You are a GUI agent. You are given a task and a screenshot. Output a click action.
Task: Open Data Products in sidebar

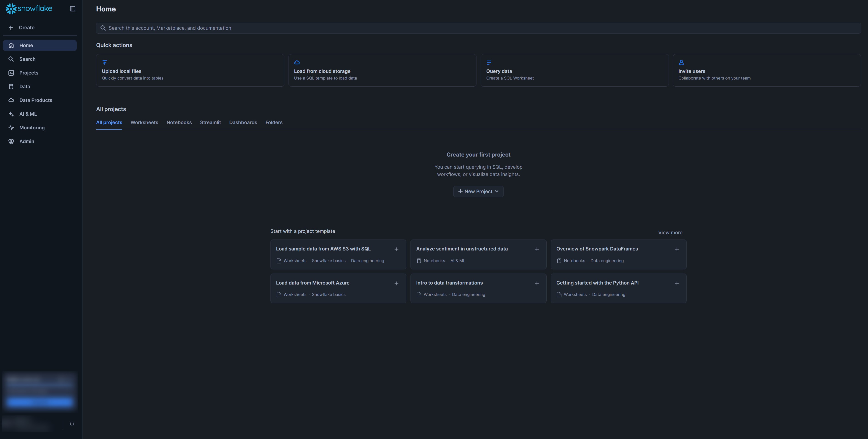coord(40,100)
